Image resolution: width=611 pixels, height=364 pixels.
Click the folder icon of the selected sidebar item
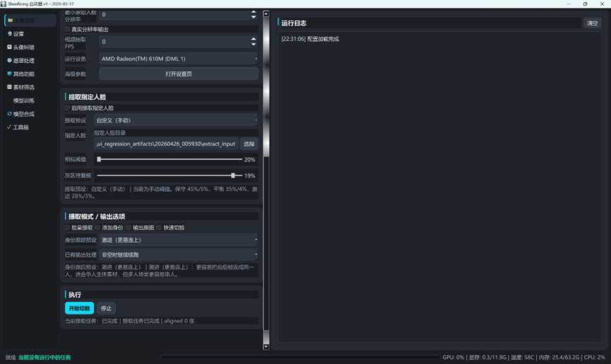(x=10, y=20)
